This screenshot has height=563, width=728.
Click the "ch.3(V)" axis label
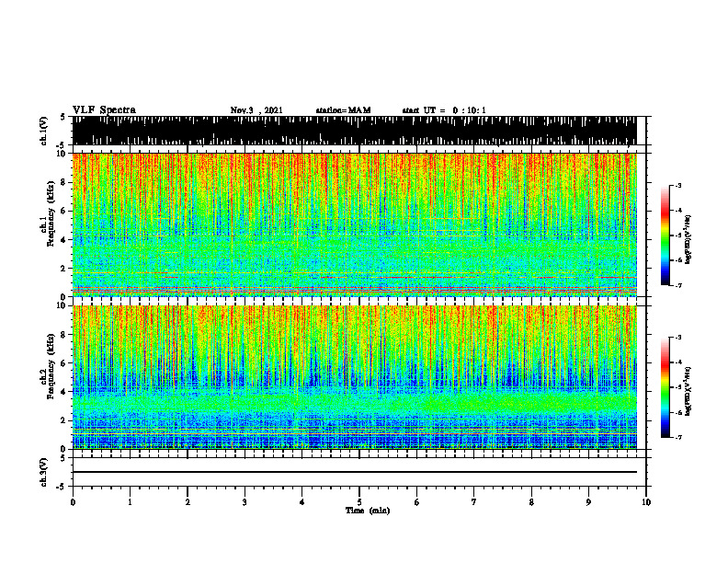pyautogui.click(x=44, y=472)
